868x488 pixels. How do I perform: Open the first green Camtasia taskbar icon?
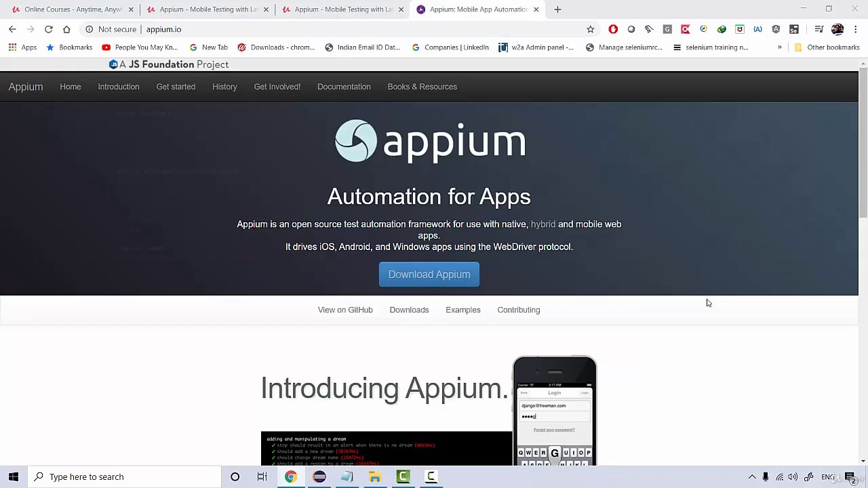[x=403, y=476]
